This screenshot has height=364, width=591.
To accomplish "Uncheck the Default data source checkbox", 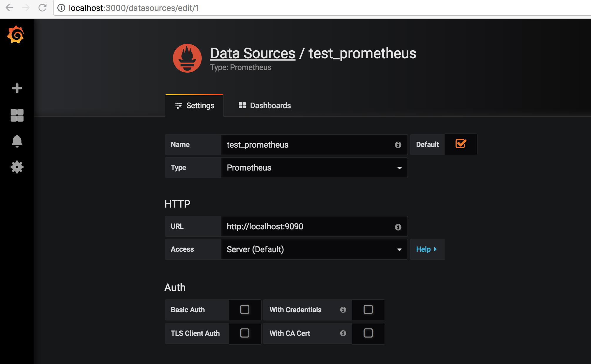I will pos(461,144).
